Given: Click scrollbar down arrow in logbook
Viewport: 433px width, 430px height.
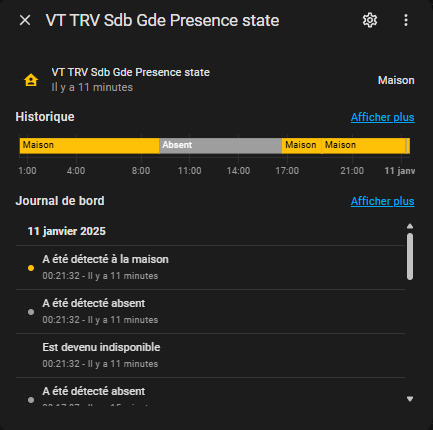Looking at the screenshot, I should click(410, 399).
